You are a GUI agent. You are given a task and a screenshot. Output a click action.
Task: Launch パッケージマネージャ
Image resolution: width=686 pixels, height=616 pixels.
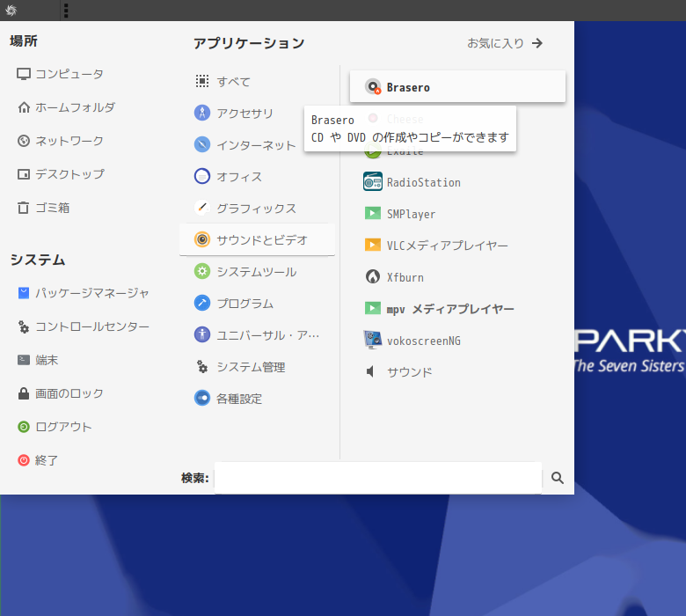pos(84,293)
